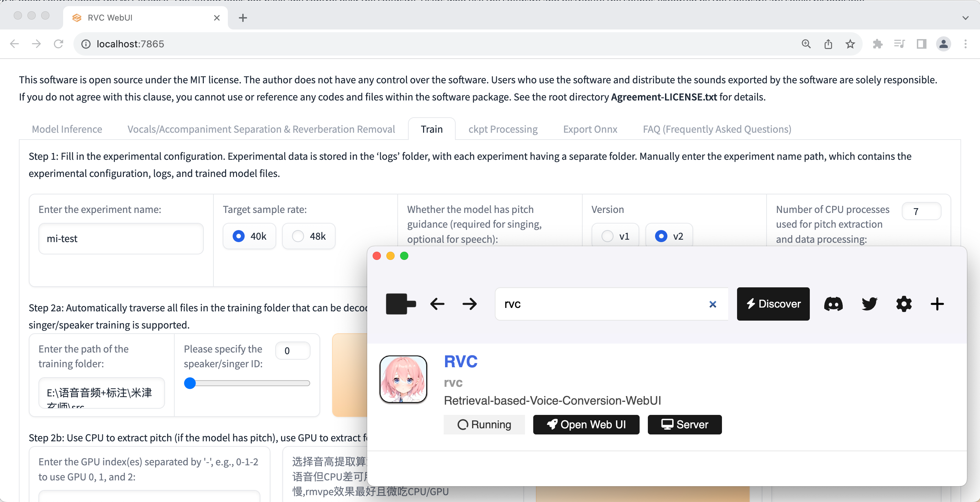Open the Chrome profile avatar

pos(944,44)
